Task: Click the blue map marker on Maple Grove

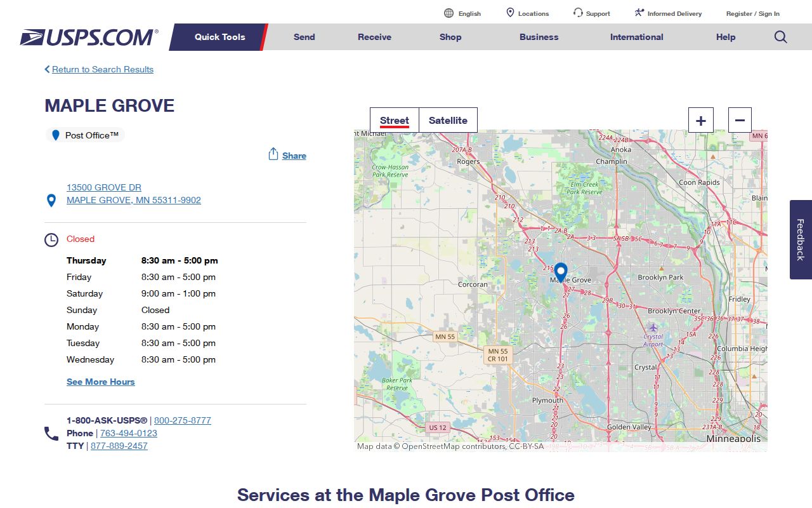Action: pyautogui.click(x=561, y=272)
